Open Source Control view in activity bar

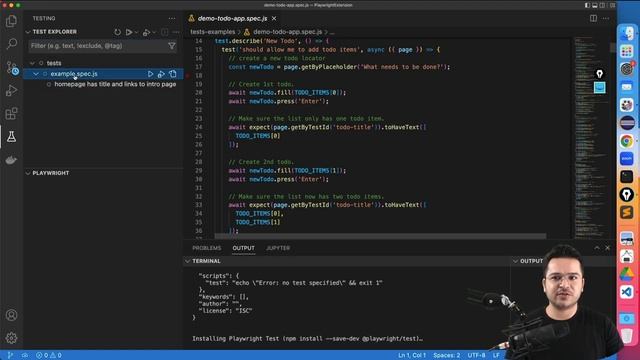(x=11, y=67)
